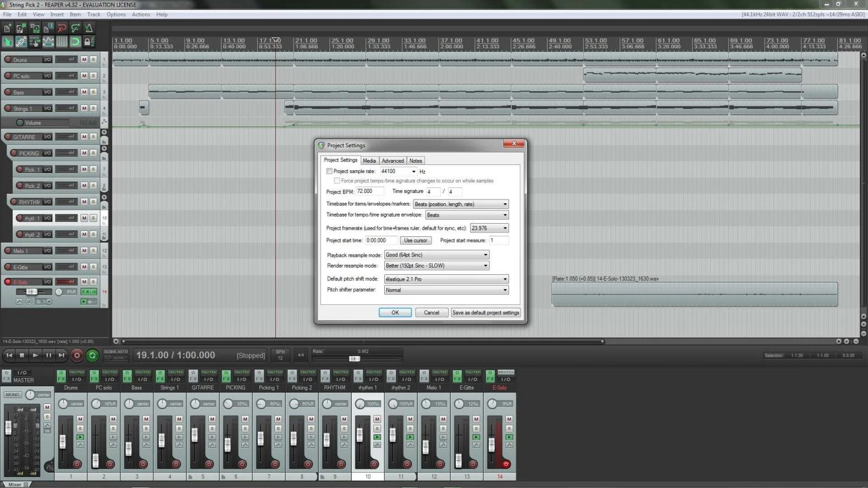The width and height of the screenshot is (868, 488).
Task: Expand the Playback resample mode dropdown
Action: pyautogui.click(x=436, y=255)
